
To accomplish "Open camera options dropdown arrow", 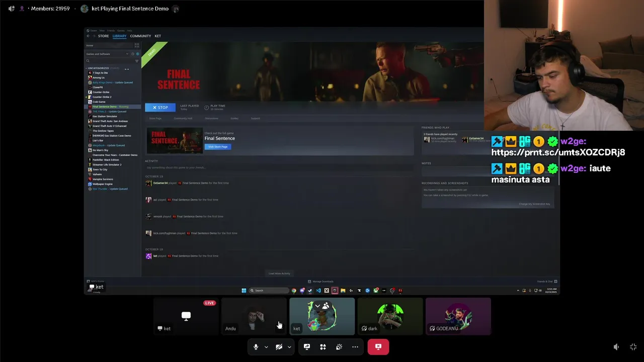I will (x=289, y=347).
